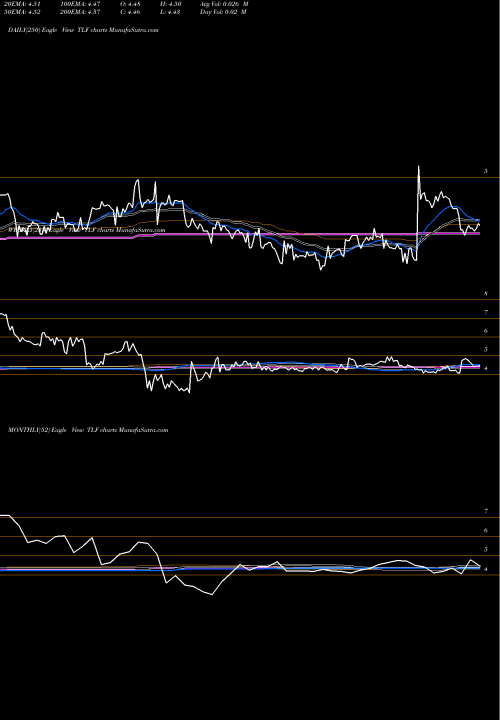The image size is (500, 720).
Task: Click the weekly chart title overlapping the daily line
Action: (x=87, y=230)
